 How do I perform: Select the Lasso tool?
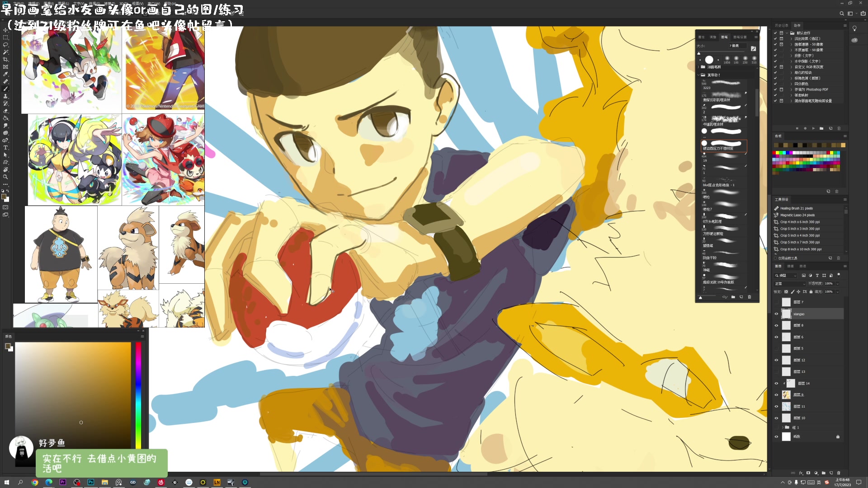pos(5,45)
